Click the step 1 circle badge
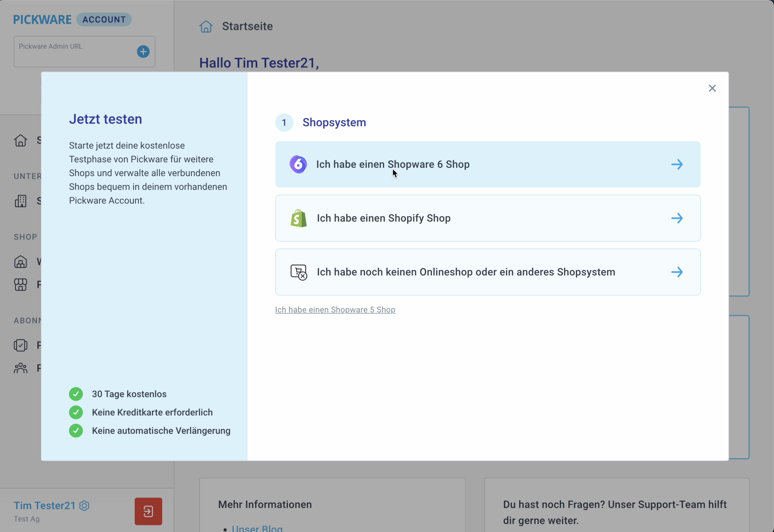 284,122
